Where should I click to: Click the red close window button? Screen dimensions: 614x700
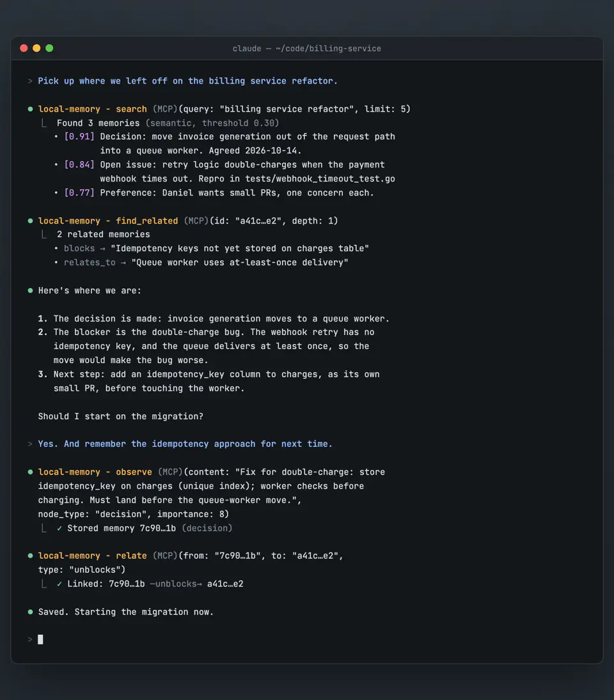coord(24,48)
